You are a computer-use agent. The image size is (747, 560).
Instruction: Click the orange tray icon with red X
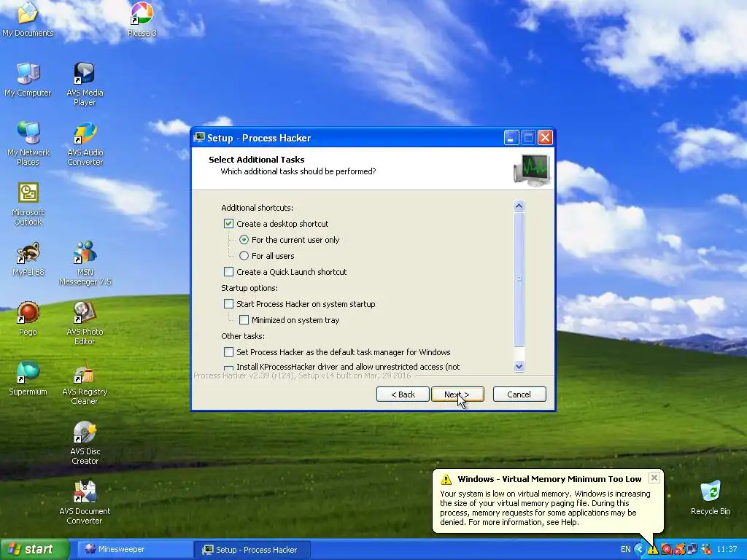pyautogui.click(x=679, y=550)
